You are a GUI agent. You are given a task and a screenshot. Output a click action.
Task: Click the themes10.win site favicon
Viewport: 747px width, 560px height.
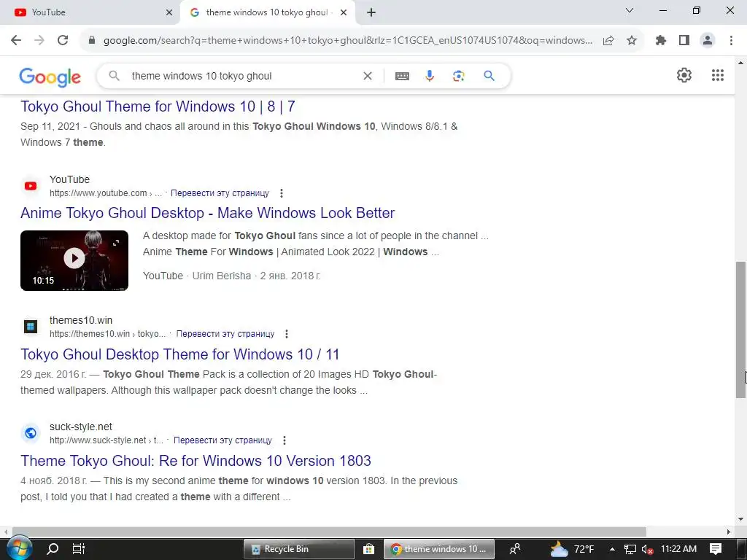coord(31,327)
